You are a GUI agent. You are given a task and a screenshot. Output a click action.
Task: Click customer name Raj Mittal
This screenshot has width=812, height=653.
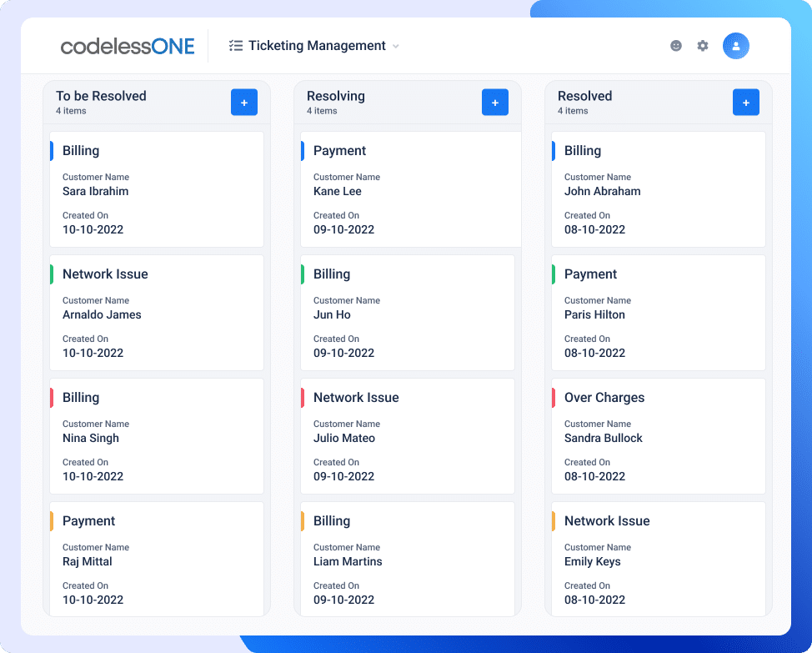click(87, 561)
